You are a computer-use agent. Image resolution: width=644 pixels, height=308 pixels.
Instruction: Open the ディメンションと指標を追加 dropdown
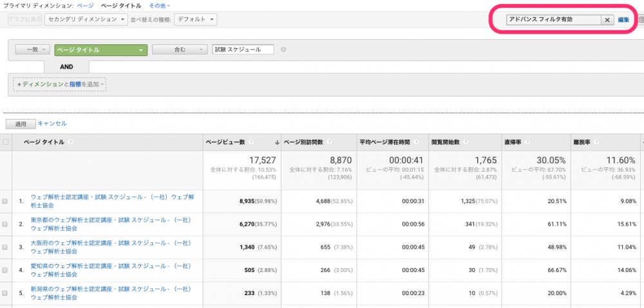(x=59, y=84)
